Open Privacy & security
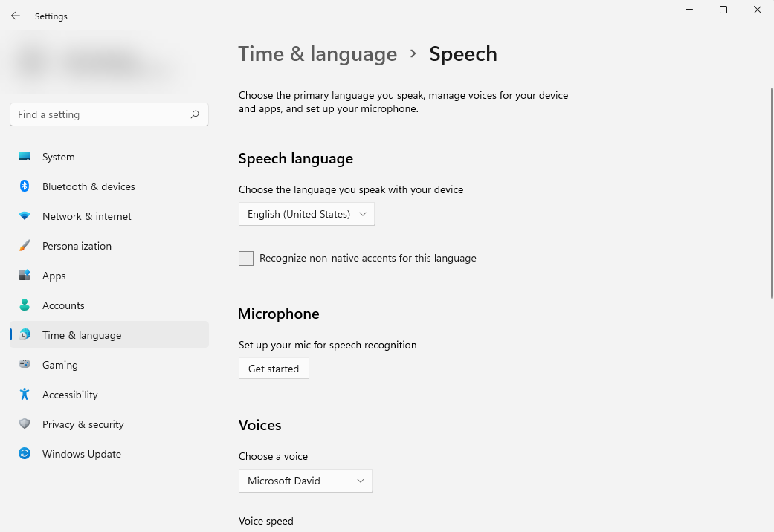Screen dimensions: 774x532 point(109,424)
